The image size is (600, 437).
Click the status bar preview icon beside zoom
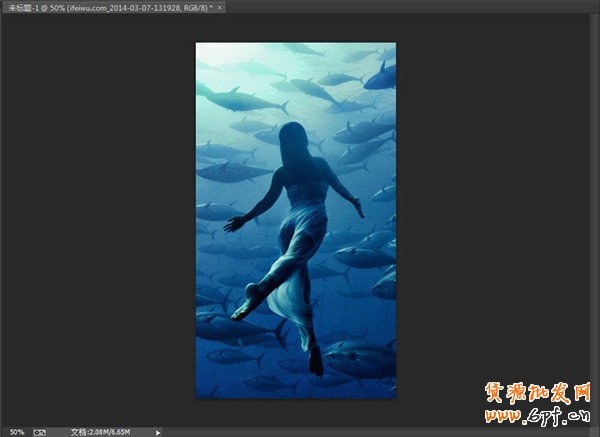pyautogui.click(x=40, y=431)
